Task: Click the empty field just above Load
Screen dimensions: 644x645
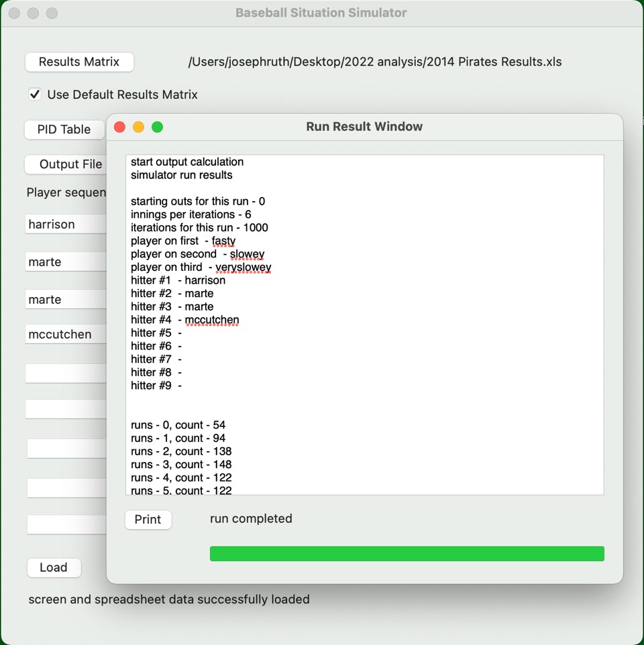Action: point(66,524)
